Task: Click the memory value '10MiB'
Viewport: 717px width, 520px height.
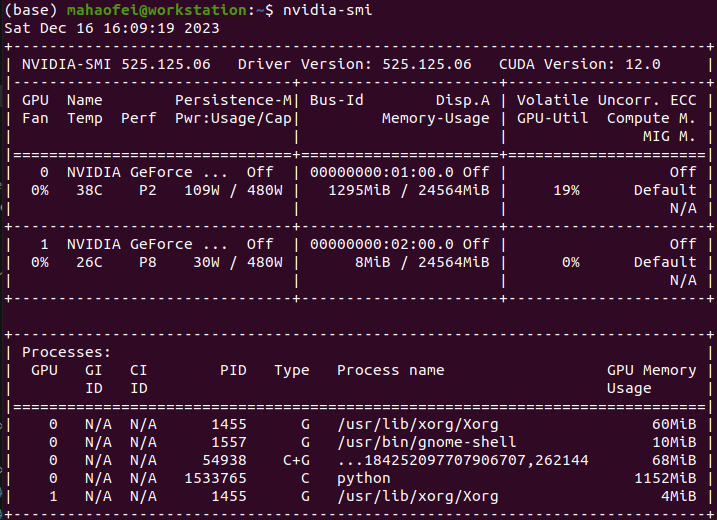Action: click(674, 442)
